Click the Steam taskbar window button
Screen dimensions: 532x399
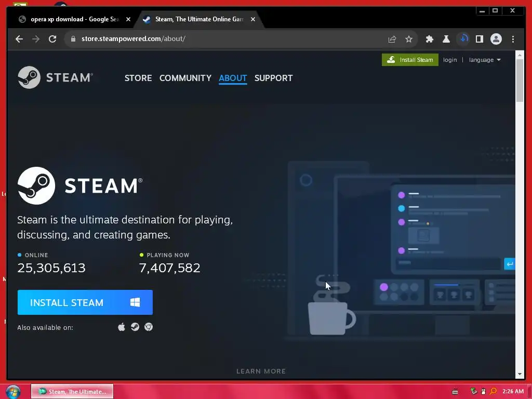(x=72, y=392)
